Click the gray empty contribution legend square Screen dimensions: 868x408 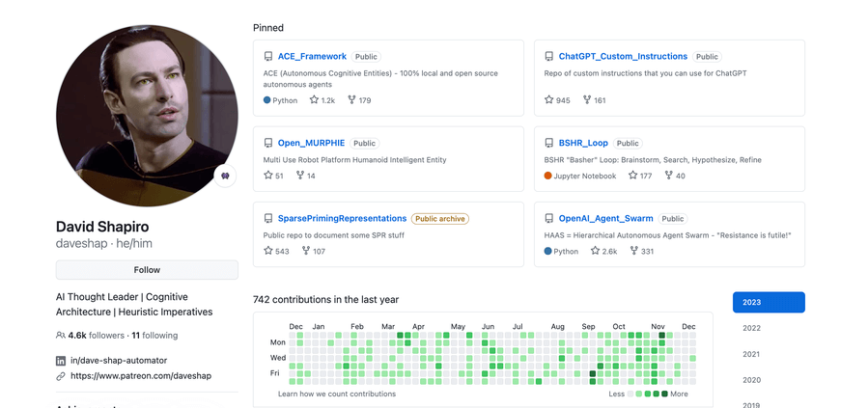pos(630,394)
